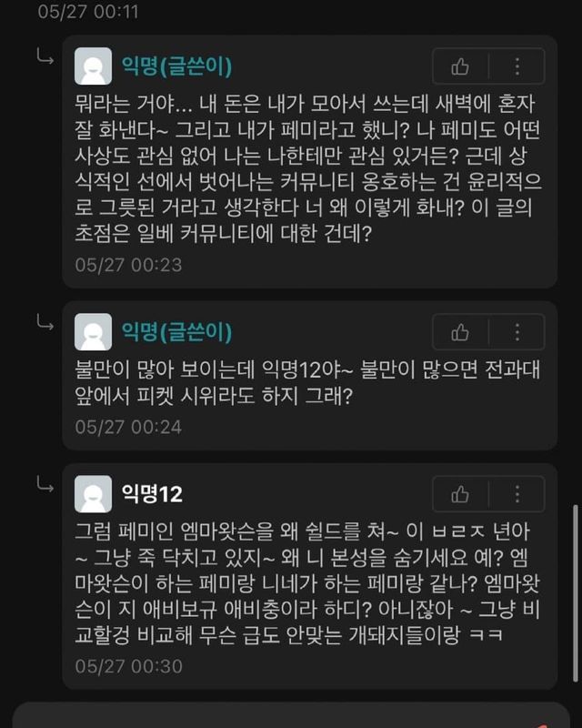
Task: Like the 익명(글쓴이) comment posted at 00:23
Action: coord(460,66)
